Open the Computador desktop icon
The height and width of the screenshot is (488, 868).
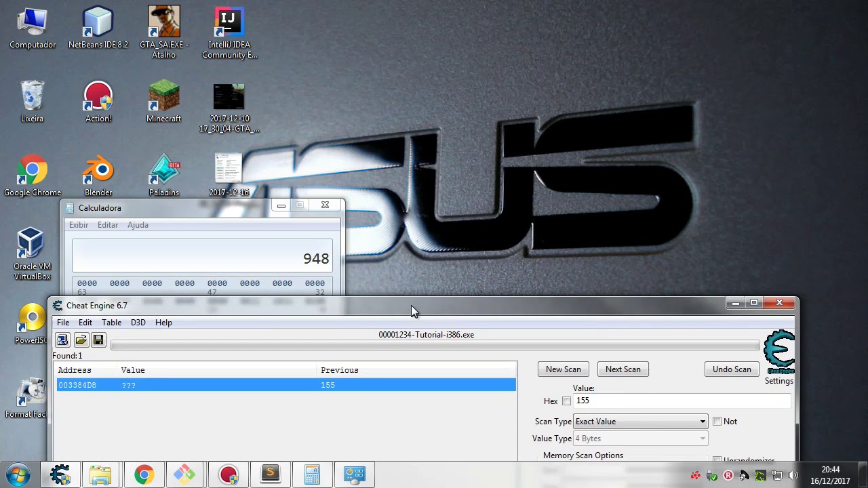(33, 28)
